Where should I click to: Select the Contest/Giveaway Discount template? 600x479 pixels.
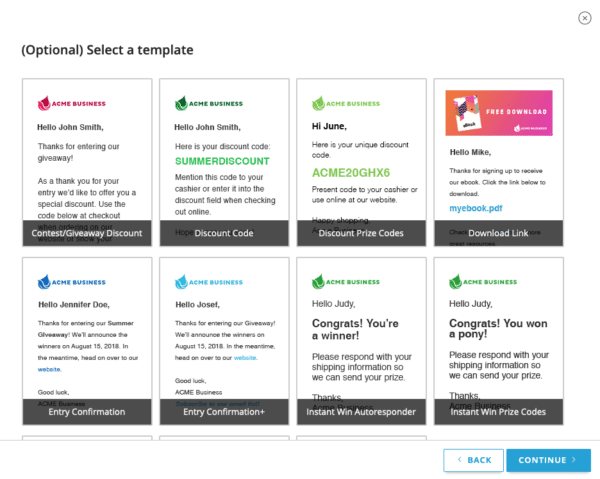click(87, 162)
